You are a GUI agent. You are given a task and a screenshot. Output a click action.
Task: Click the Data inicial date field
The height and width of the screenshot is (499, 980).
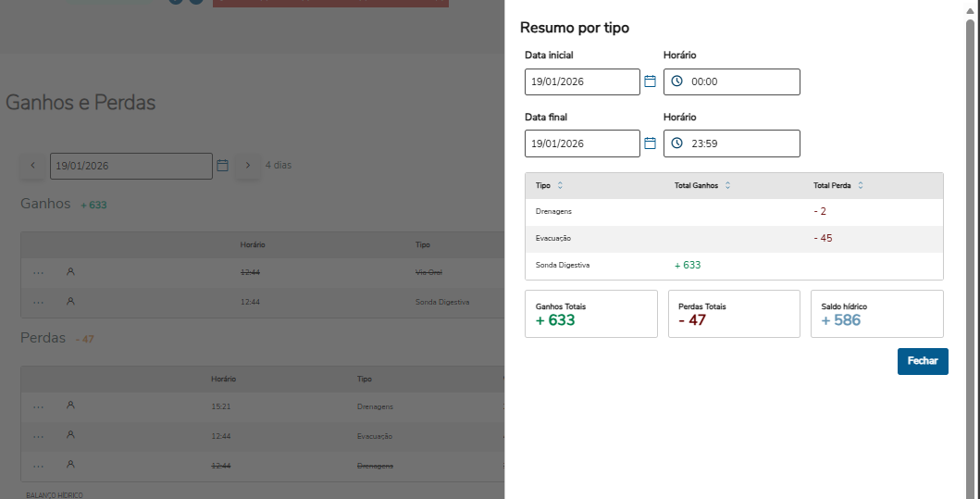click(x=582, y=81)
